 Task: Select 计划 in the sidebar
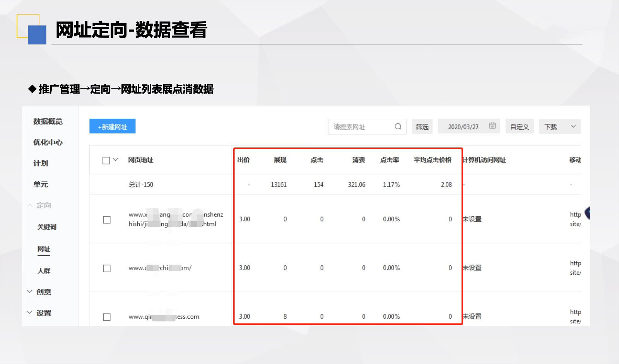coord(41,163)
